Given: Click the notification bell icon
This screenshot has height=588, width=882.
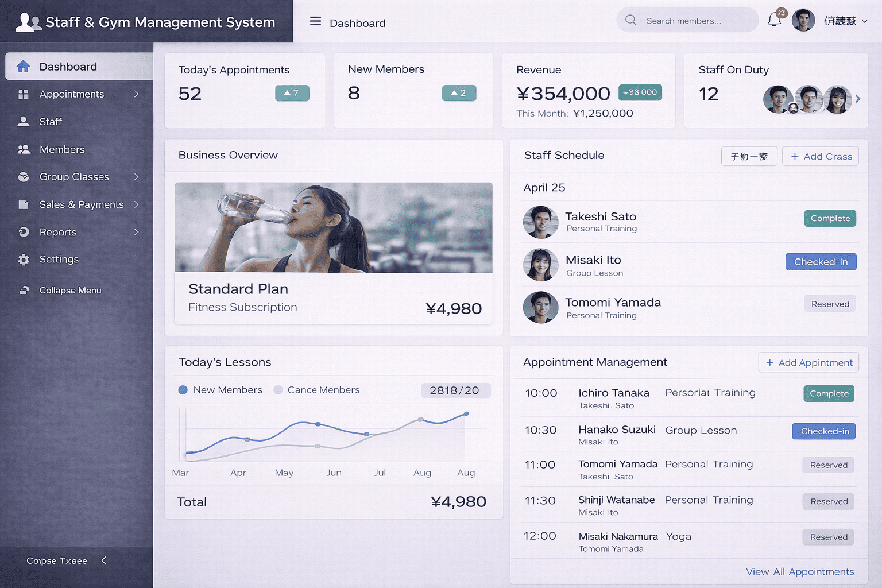Looking at the screenshot, I should 774,20.
